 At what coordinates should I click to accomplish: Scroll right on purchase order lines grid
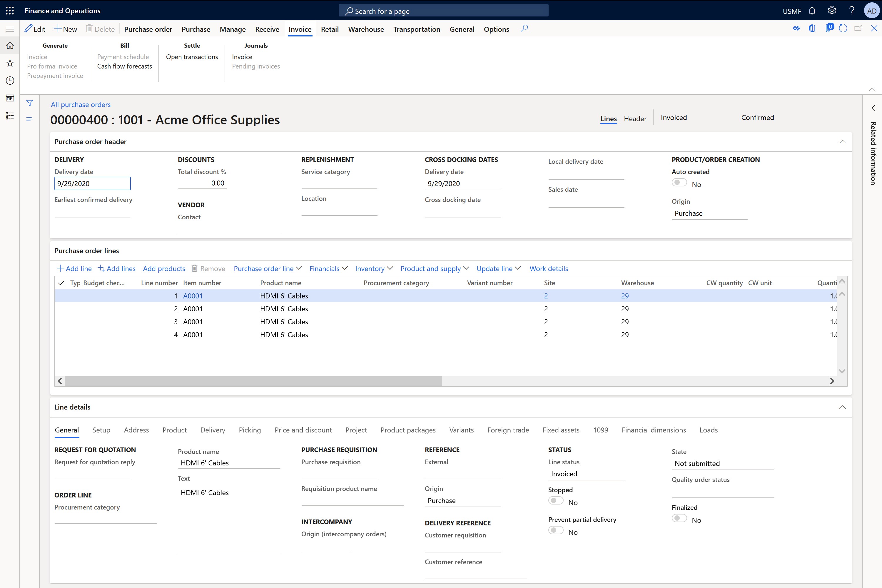coord(832,381)
